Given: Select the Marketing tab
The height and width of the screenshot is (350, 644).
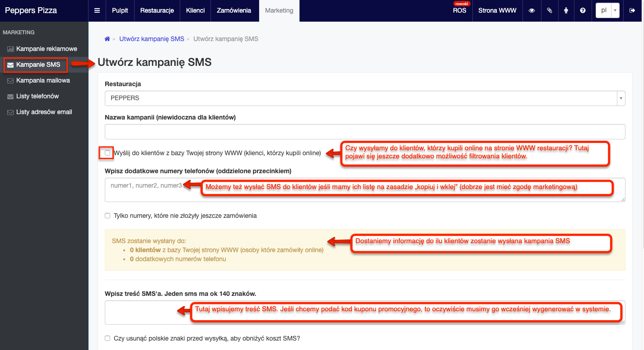Looking at the screenshot, I should coord(279,10).
